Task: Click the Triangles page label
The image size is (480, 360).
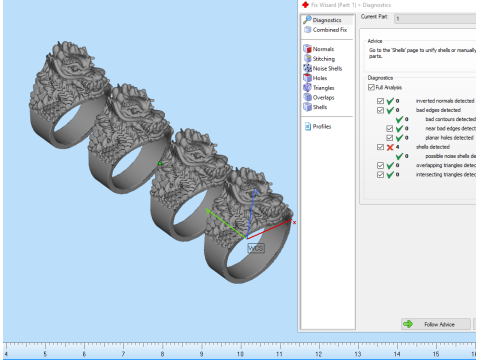Action: pos(324,88)
